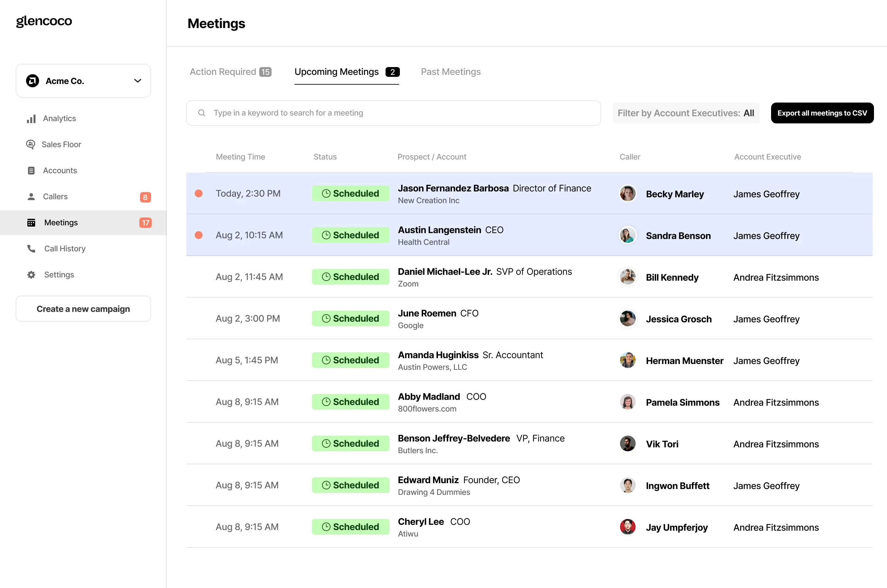The width and height of the screenshot is (887, 588).
Task: Select prospect name Jason Fernandez Barbosa
Action: click(x=453, y=188)
